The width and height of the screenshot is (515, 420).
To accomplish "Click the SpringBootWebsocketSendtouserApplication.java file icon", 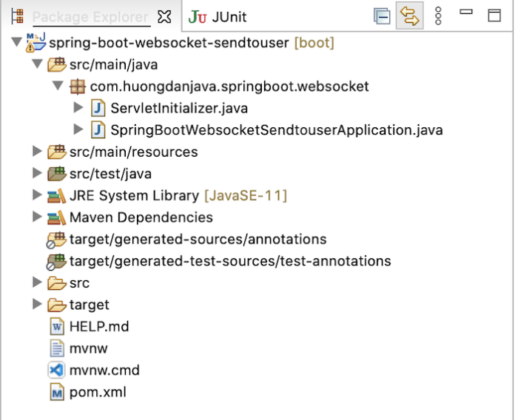I will click(x=98, y=130).
